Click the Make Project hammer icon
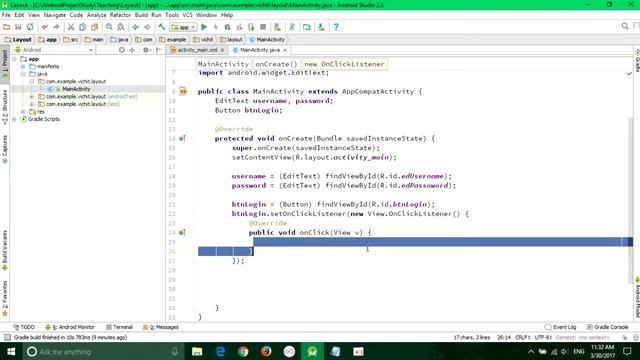 point(162,27)
